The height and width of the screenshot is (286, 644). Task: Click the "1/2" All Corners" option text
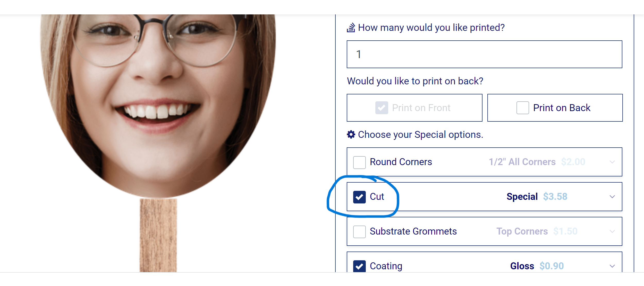click(522, 162)
